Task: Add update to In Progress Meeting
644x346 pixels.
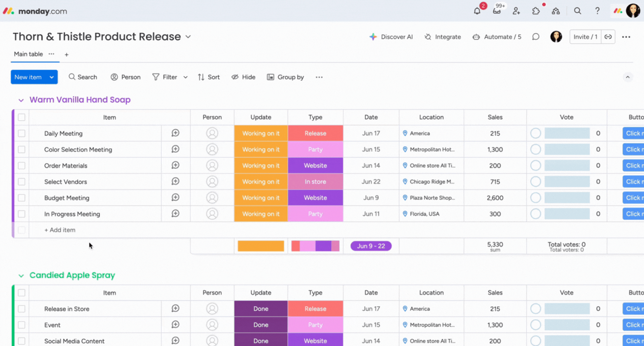Action: (175, 214)
